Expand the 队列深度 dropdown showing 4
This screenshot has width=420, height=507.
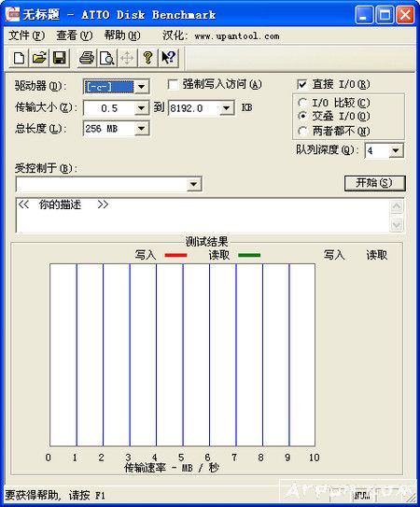pos(396,150)
